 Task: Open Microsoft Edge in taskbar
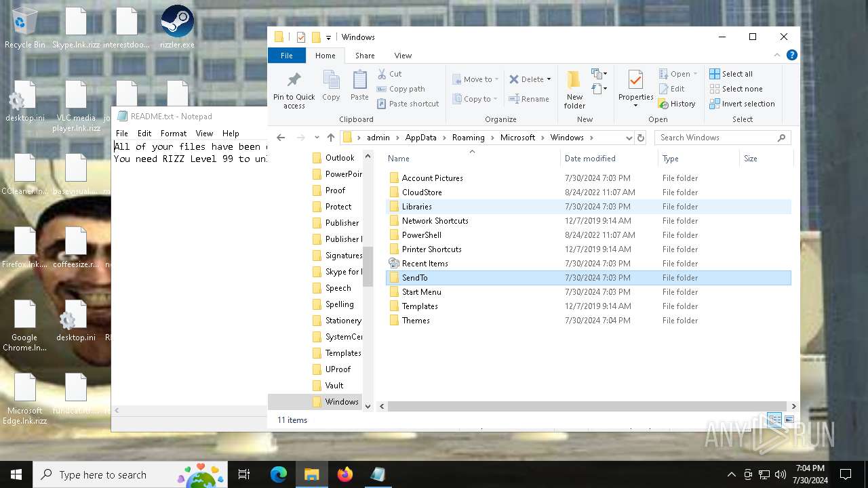click(x=279, y=474)
